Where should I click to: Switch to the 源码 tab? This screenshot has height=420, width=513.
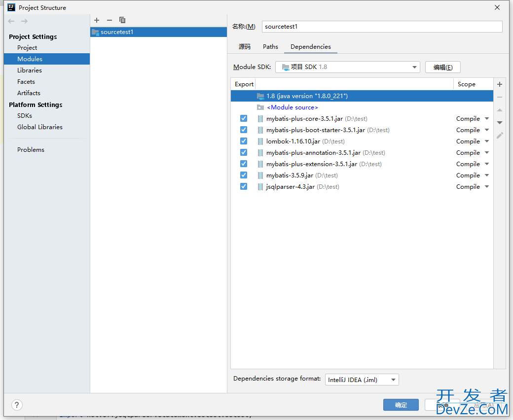244,47
